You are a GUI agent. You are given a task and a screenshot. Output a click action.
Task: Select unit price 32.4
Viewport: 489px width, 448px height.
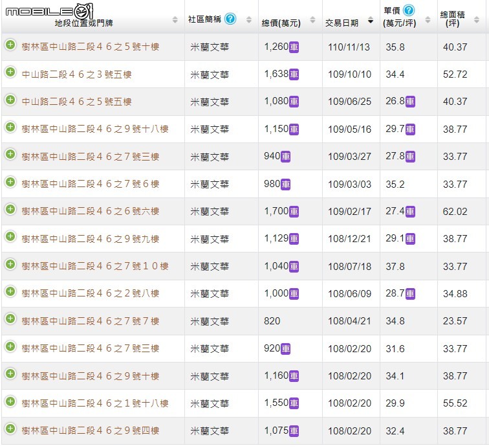(x=395, y=431)
